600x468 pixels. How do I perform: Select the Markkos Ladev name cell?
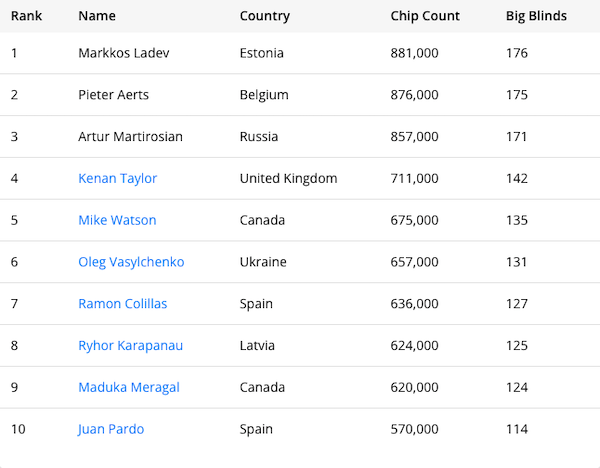pos(124,53)
